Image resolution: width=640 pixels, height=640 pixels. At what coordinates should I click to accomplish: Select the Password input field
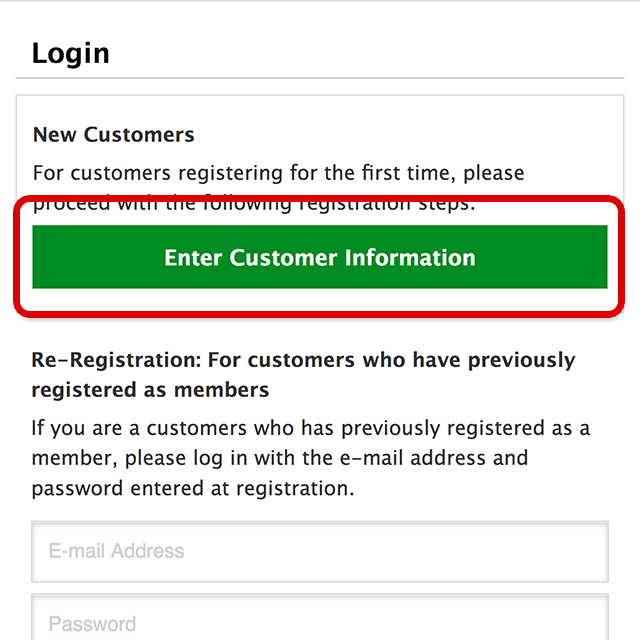[320, 620]
